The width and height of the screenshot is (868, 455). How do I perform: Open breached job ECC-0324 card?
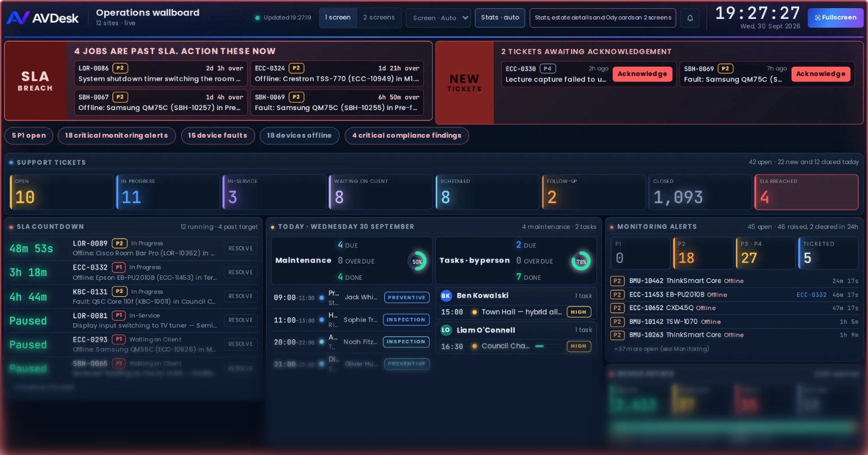(x=337, y=74)
